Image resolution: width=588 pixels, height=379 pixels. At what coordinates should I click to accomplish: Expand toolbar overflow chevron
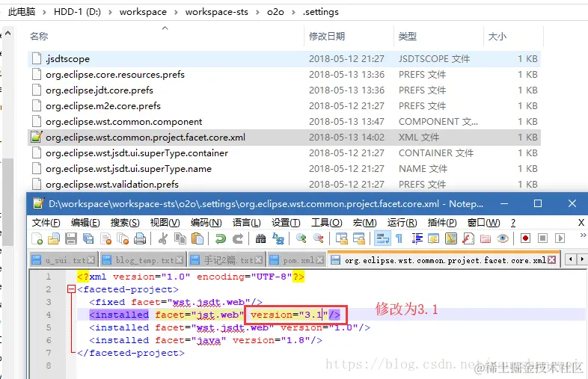[x=583, y=235]
